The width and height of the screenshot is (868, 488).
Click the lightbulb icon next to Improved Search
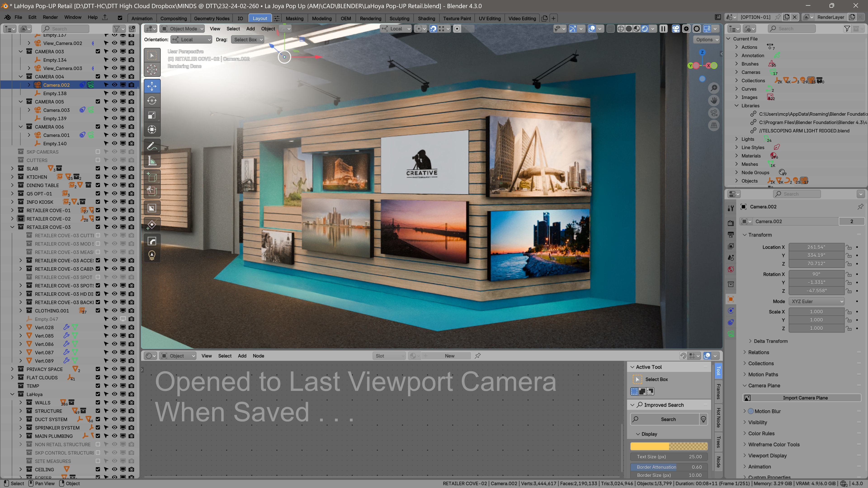click(x=703, y=419)
